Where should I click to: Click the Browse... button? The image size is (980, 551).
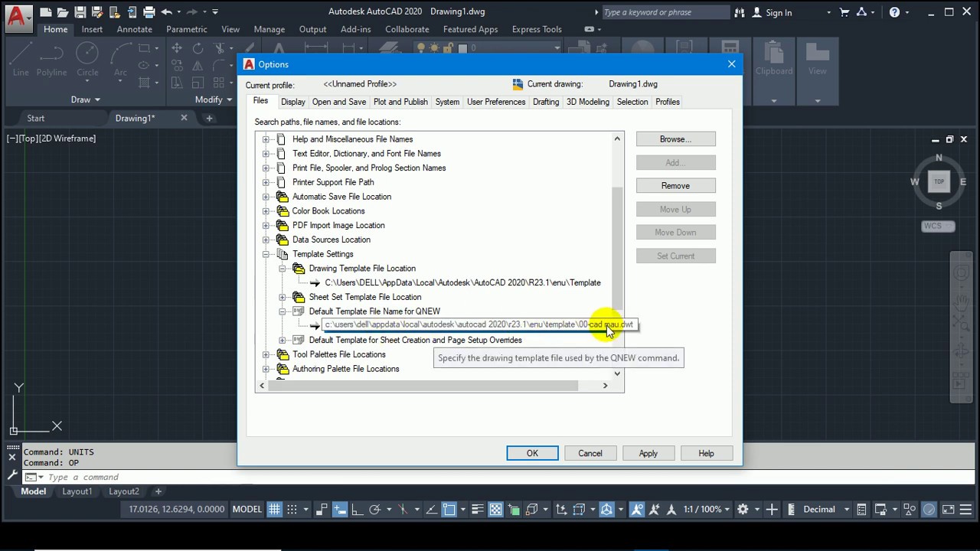click(675, 139)
